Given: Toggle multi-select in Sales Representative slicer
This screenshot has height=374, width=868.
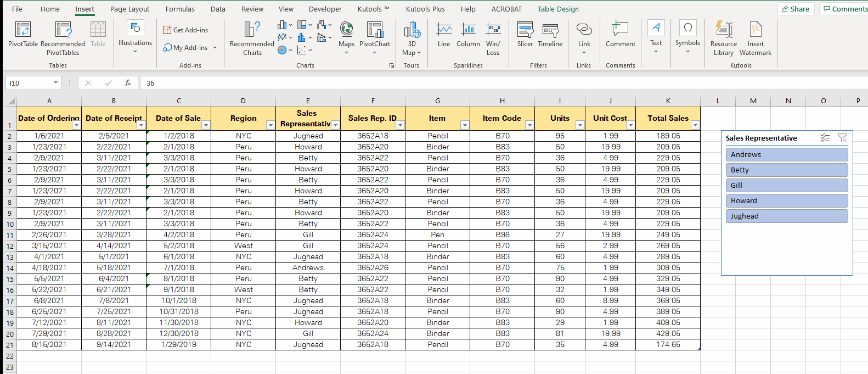Looking at the screenshot, I should coord(825,138).
